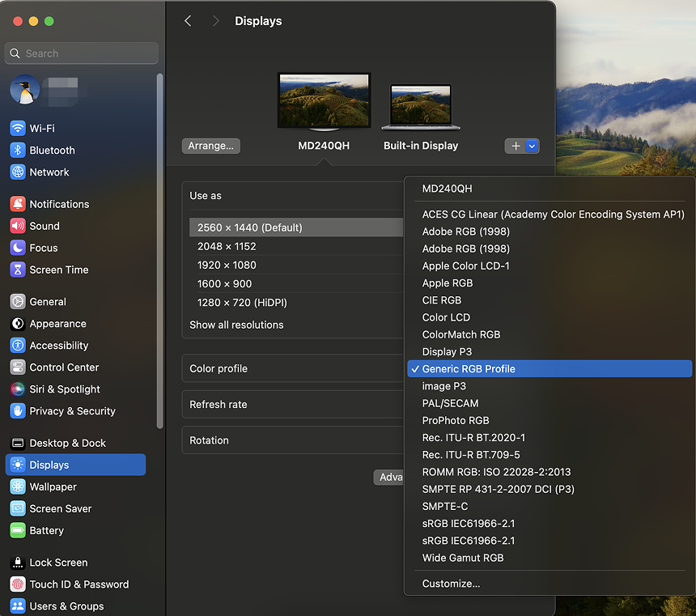Select Color LCD profile
This screenshot has width=696, height=616.
550,317
